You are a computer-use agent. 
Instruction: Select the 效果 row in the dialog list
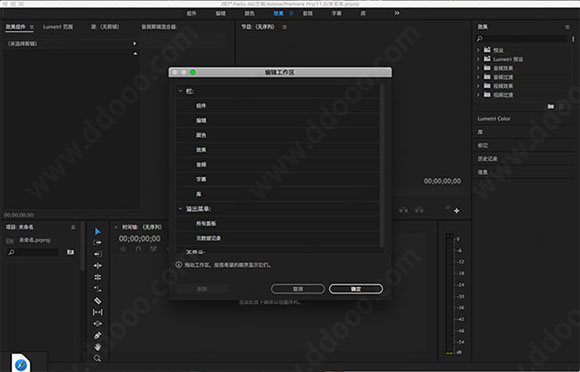coord(277,150)
